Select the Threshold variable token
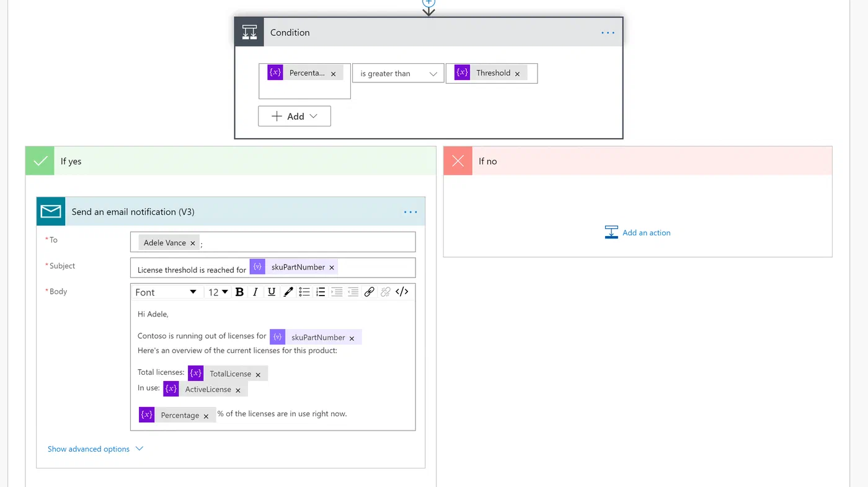 [x=490, y=73]
